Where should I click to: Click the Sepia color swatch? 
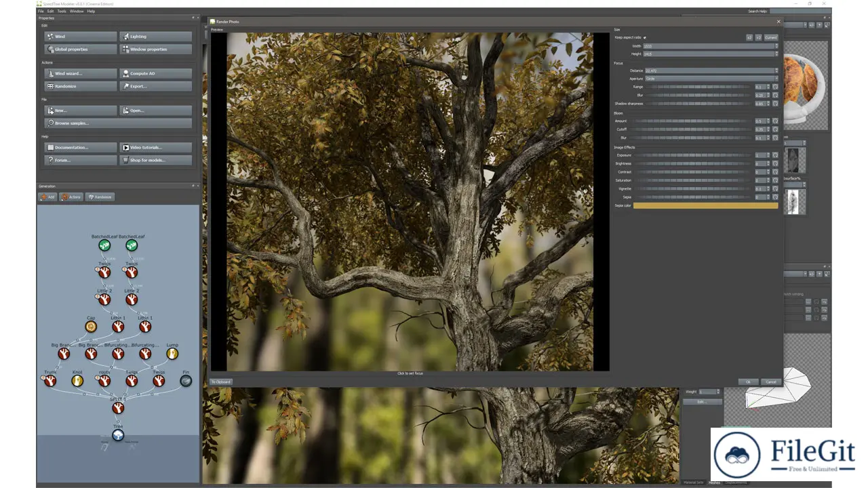tap(706, 205)
